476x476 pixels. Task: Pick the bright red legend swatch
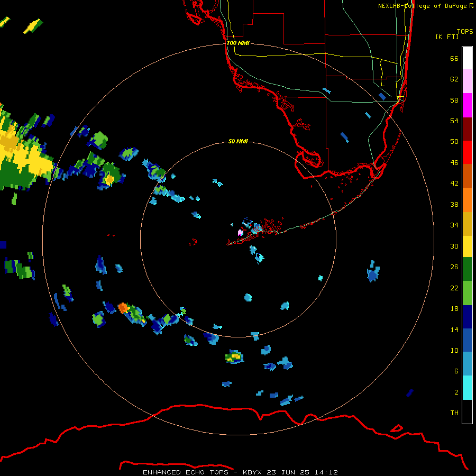click(467, 152)
